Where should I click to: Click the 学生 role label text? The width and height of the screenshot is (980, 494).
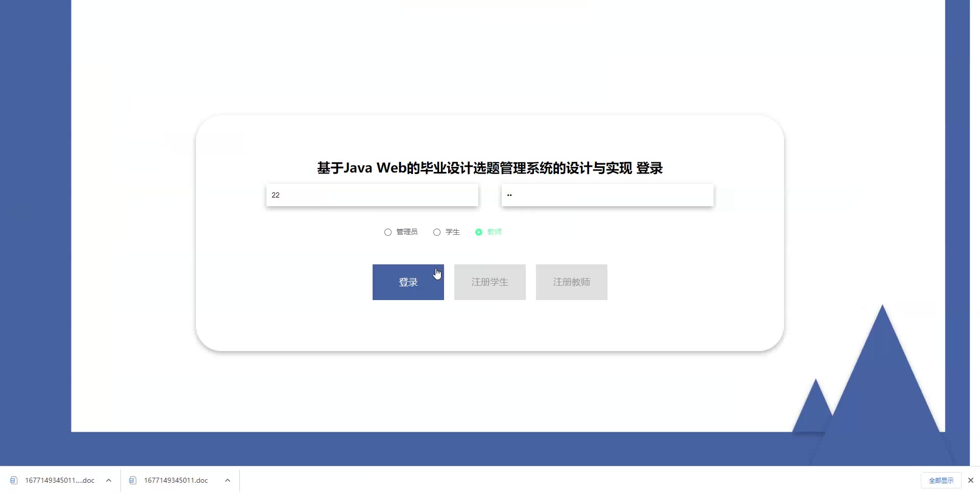tap(453, 232)
